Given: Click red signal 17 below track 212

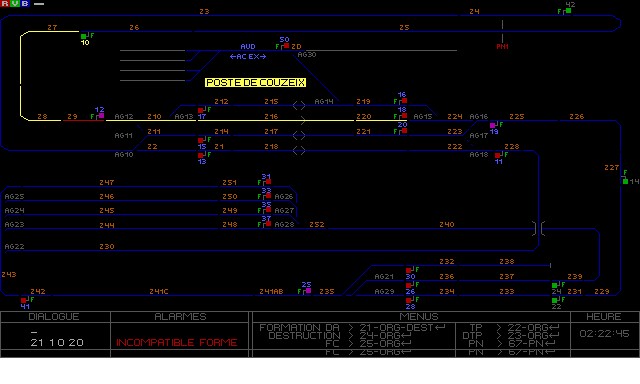Looking at the screenshot, I should (200, 110).
